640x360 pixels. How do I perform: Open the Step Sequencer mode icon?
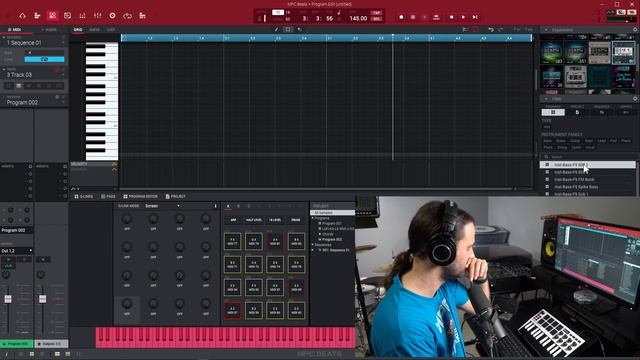click(142, 16)
